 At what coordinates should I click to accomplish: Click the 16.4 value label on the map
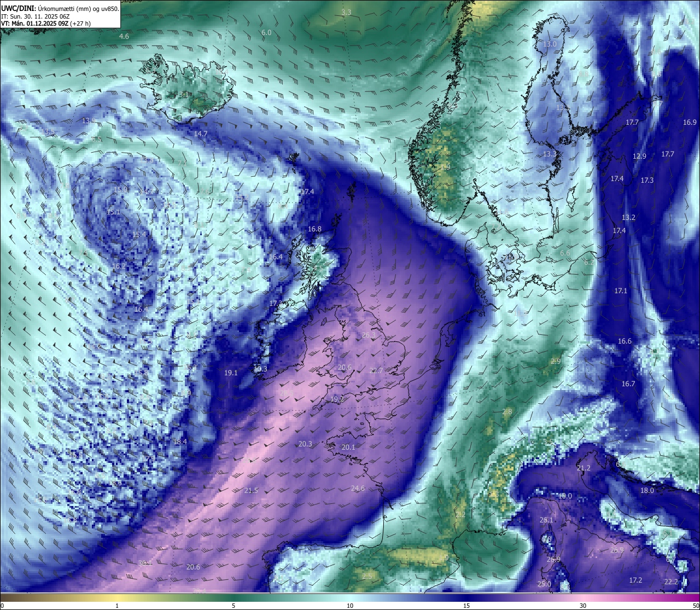tap(276, 257)
